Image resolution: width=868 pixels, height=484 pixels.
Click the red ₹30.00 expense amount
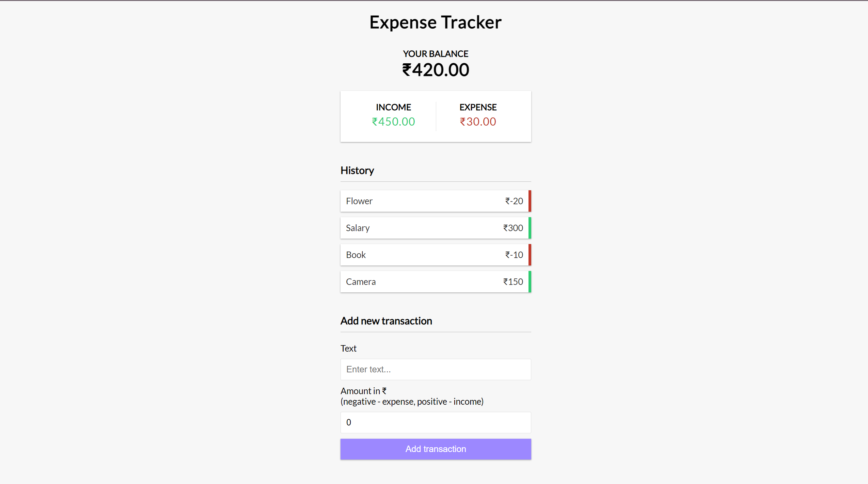[478, 122]
